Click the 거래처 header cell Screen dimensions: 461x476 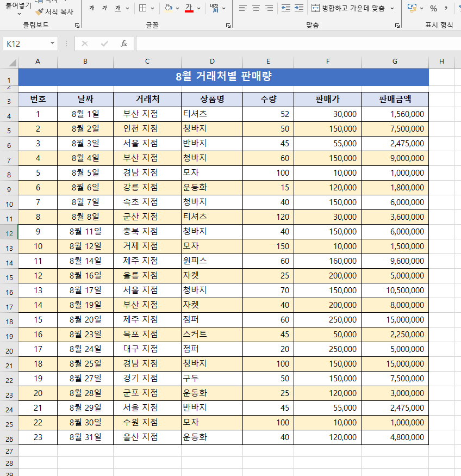click(147, 99)
